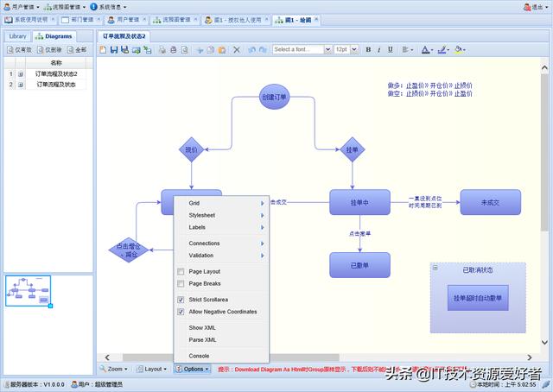Viewport: 553px width, 392px height.
Task: Open the Layout dropdown at bottom
Action: click(152, 369)
